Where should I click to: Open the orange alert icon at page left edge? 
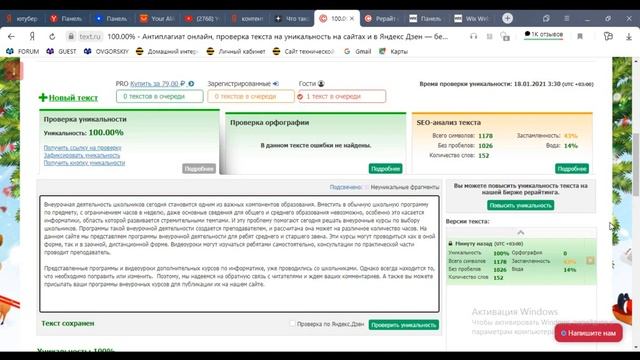13,72
